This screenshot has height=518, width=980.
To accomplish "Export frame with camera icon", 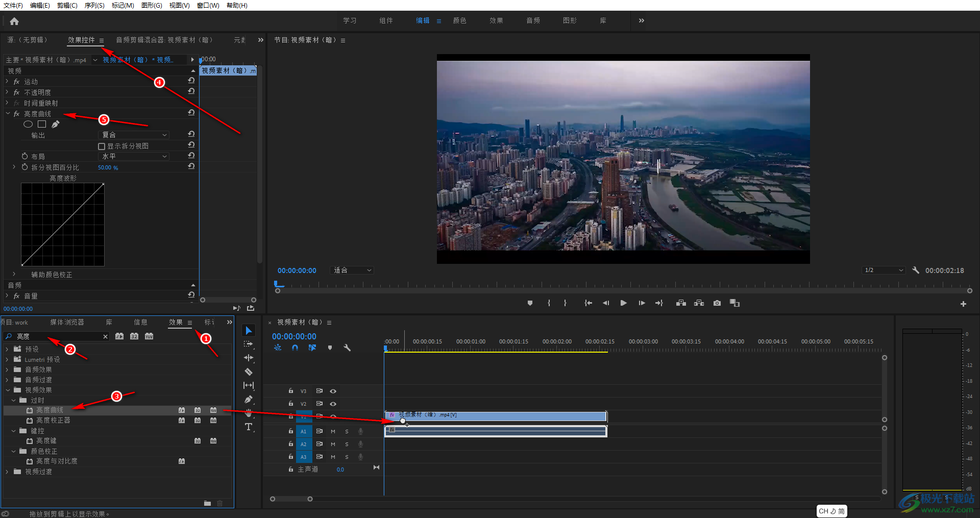I will click(x=717, y=303).
